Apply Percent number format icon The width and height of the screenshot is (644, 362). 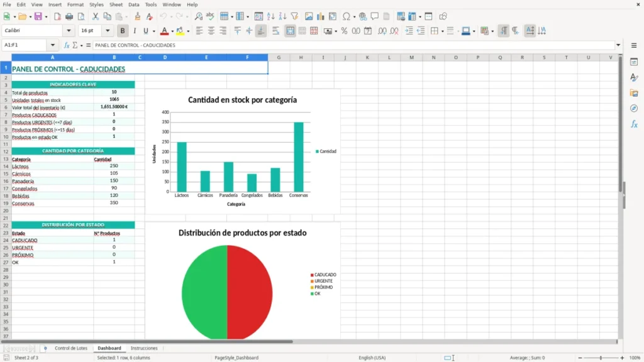(344, 31)
